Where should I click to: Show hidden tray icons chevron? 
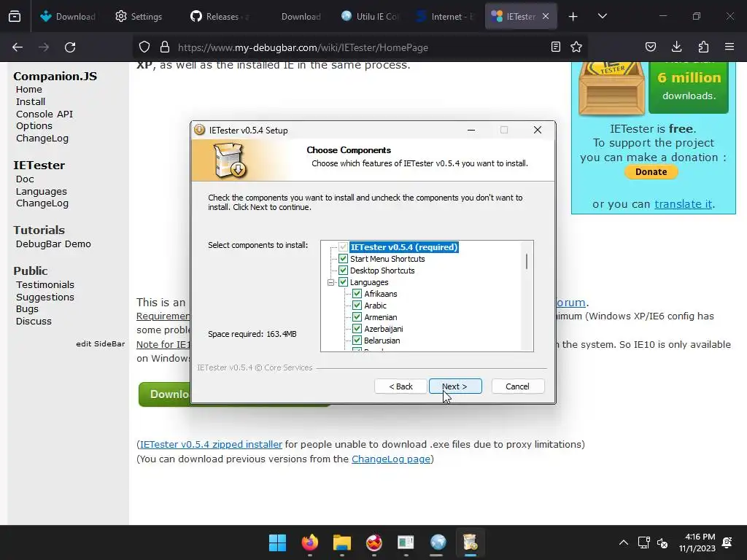tap(623, 542)
